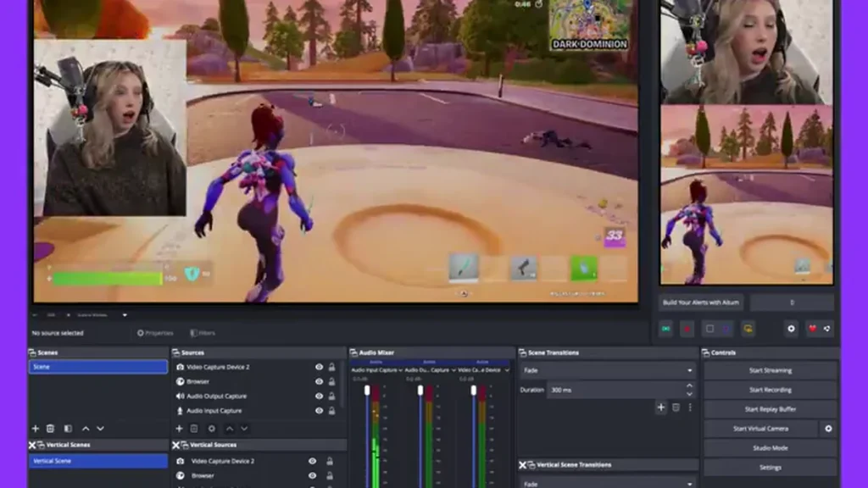Expand the Audio Input Capture mixer dropdown

point(400,370)
